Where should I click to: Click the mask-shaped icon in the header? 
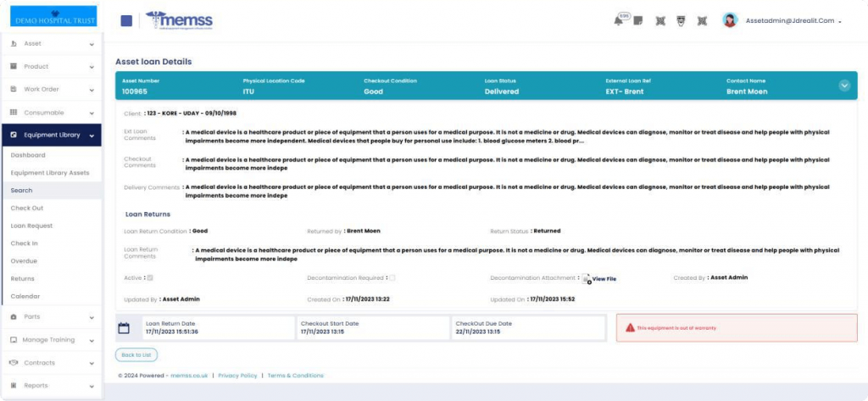coord(681,21)
